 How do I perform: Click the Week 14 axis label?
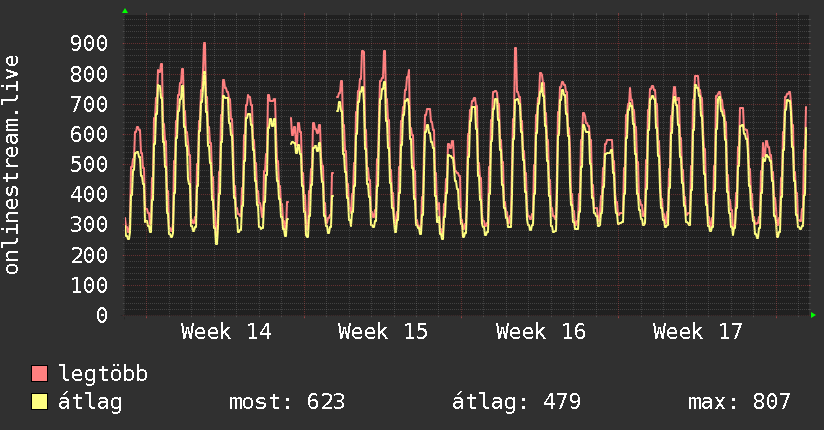226,332
